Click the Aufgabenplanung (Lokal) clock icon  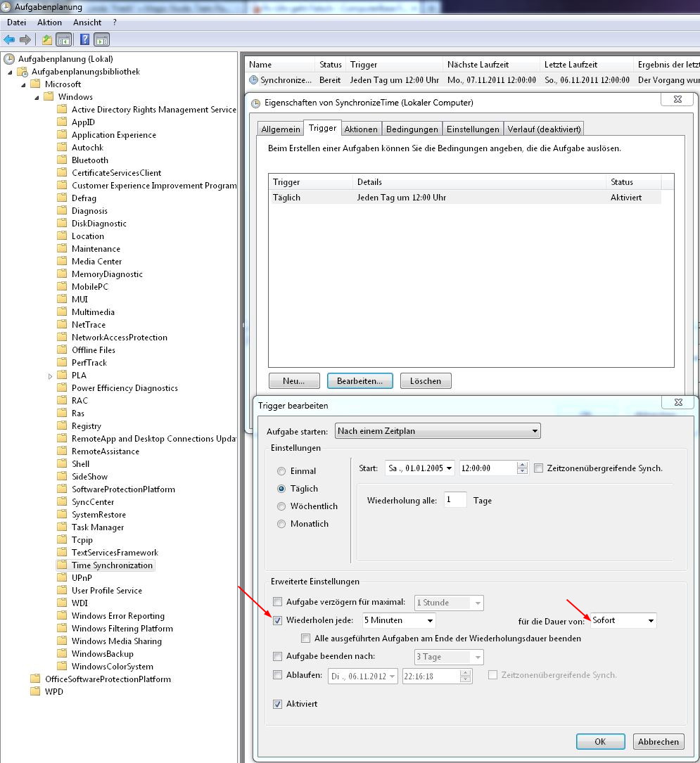point(9,59)
